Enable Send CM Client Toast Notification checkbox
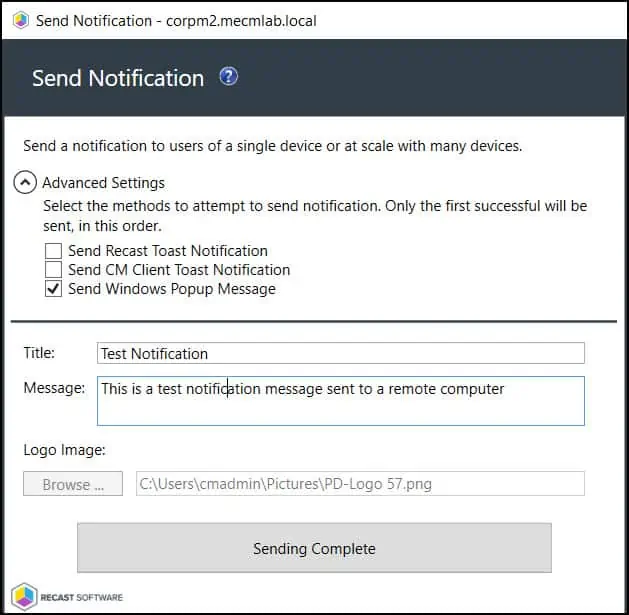The image size is (629, 615). [x=53, y=270]
